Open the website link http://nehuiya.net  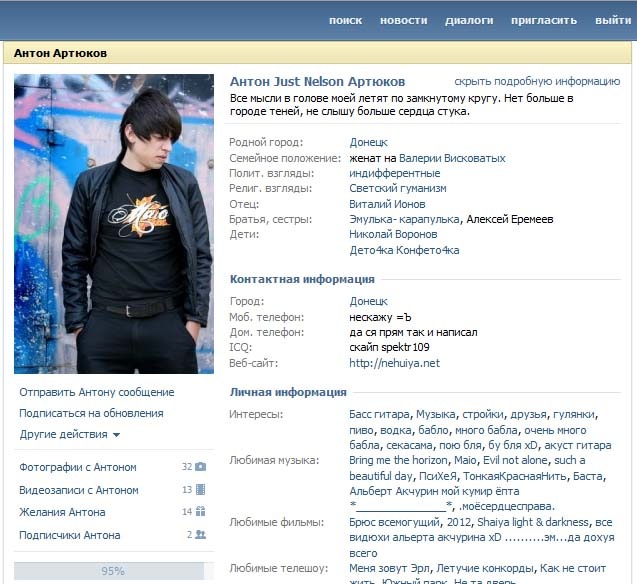click(x=394, y=363)
